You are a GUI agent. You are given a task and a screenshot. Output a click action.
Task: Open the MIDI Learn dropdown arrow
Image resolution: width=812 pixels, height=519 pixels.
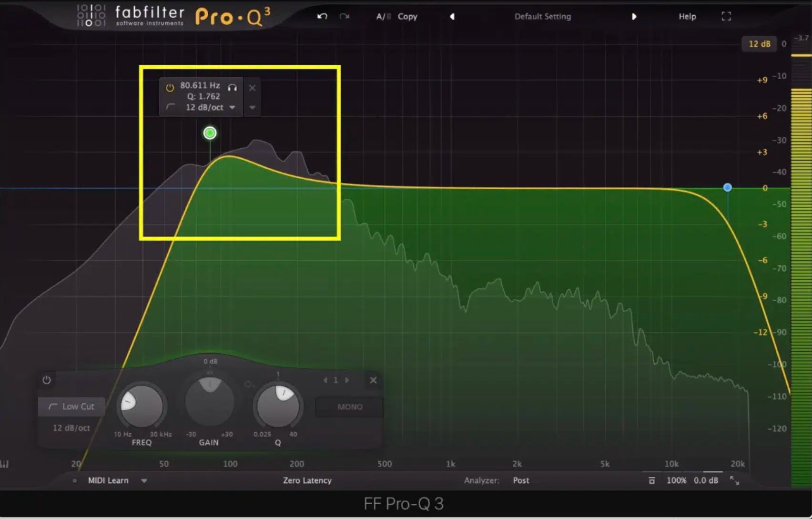pos(144,480)
